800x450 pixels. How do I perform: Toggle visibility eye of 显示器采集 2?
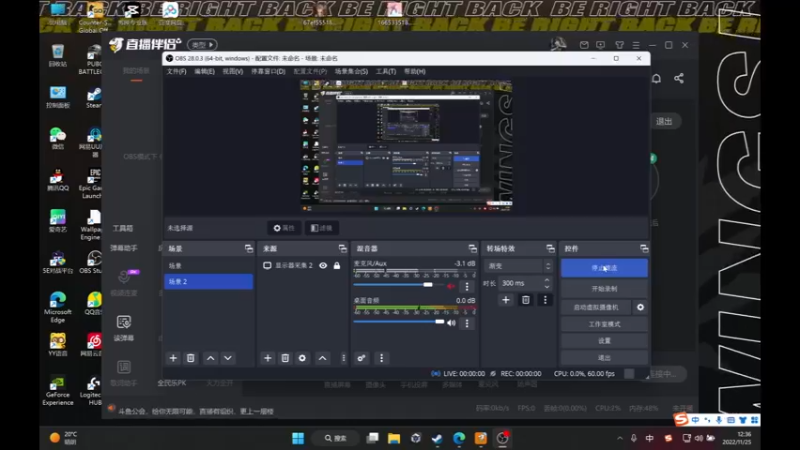click(323, 265)
